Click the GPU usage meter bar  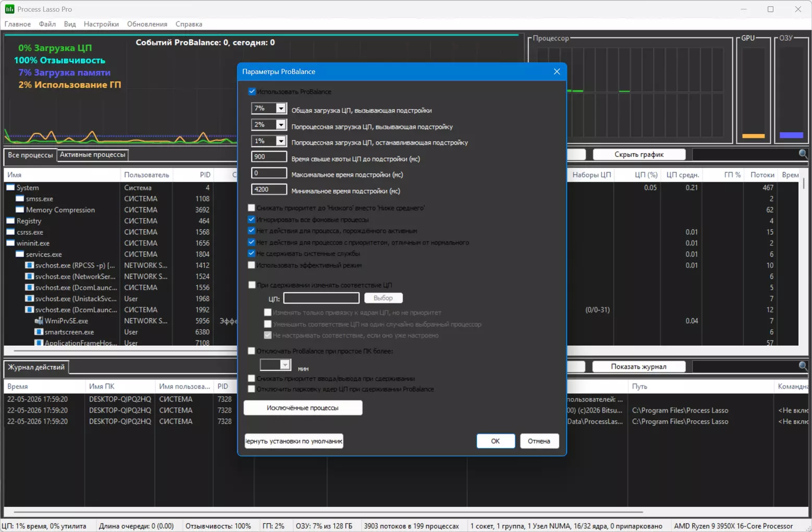coord(753,93)
